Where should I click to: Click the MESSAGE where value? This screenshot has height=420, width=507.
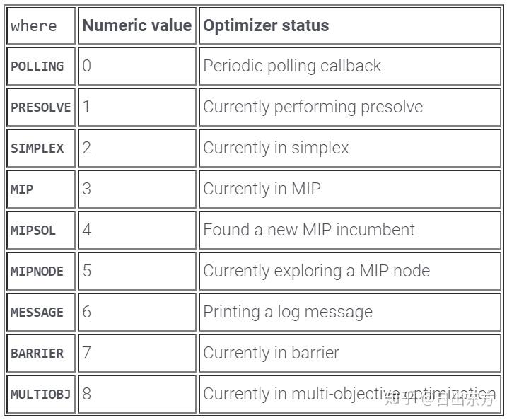coord(41,313)
